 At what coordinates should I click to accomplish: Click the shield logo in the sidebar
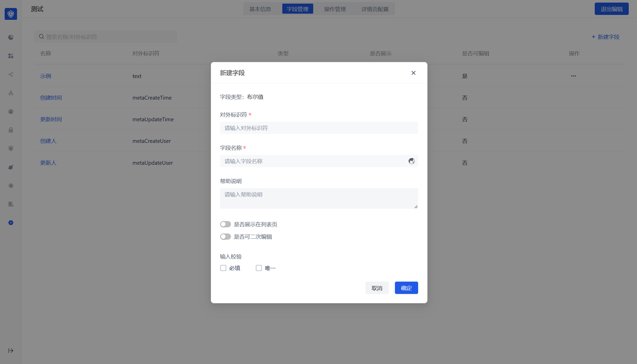tap(11, 14)
